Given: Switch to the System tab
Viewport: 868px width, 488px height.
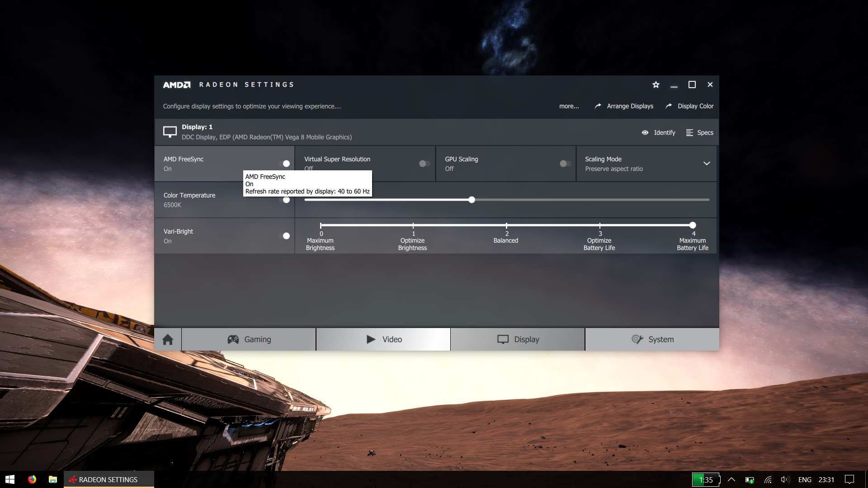Looking at the screenshot, I should coord(652,339).
